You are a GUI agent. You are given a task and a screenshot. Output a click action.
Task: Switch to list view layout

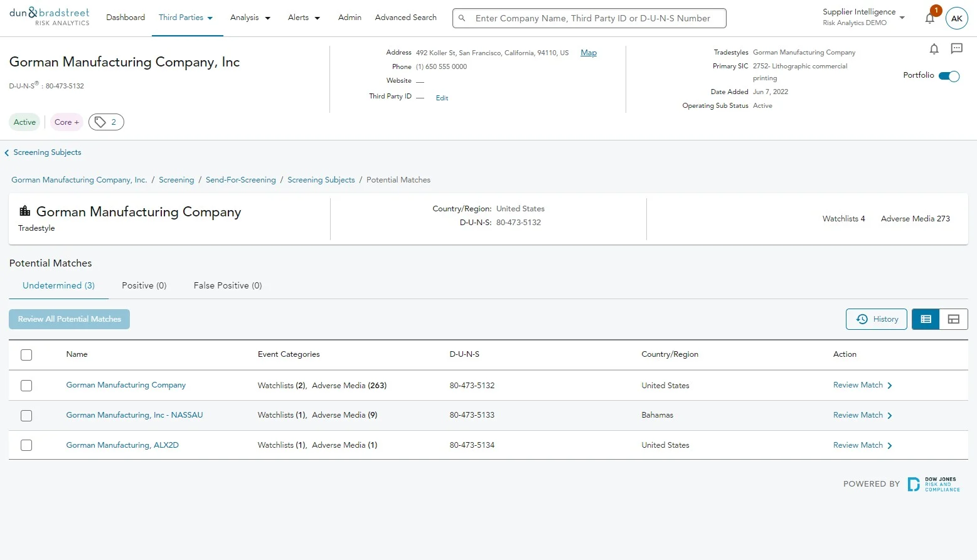coord(926,319)
